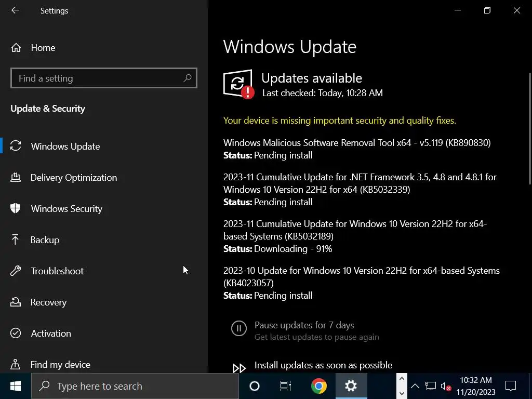Click the Windows Update page title
The height and width of the screenshot is (399, 532).
(290, 47)
